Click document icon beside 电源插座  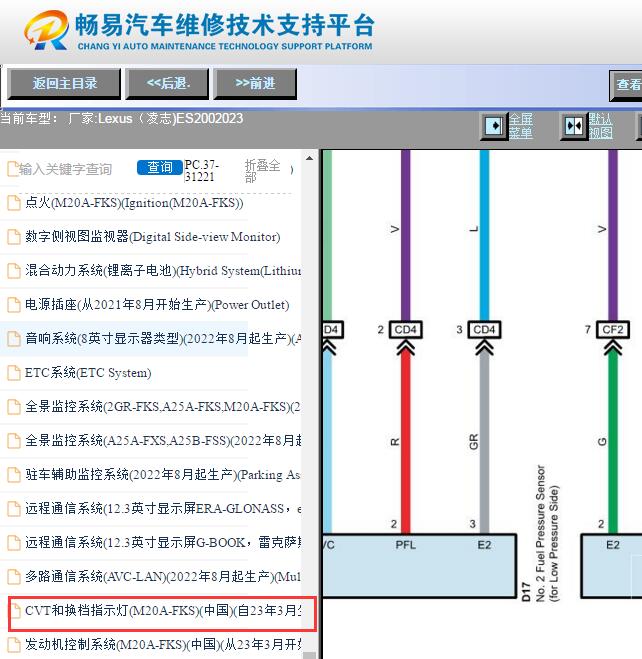click(x=14, y=305)
